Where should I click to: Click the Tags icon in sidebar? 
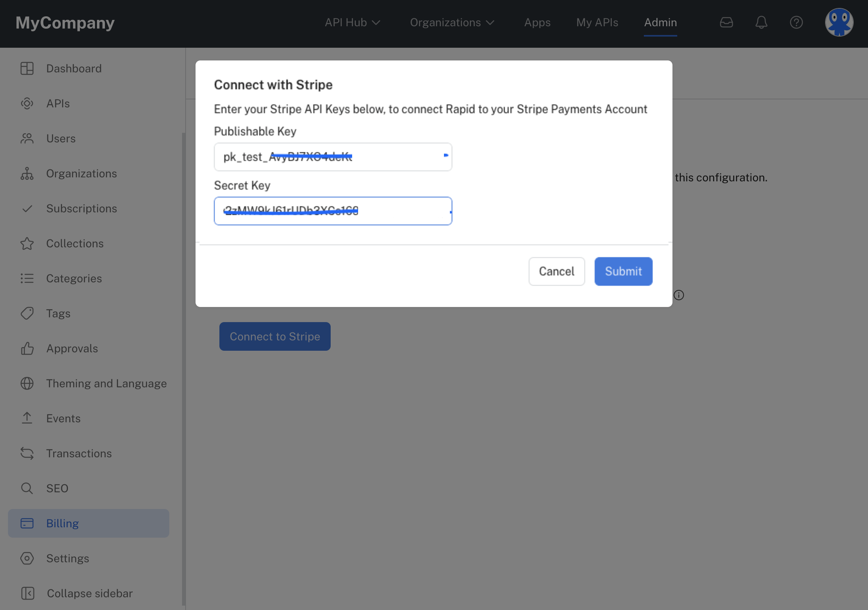tap(27, 313)
